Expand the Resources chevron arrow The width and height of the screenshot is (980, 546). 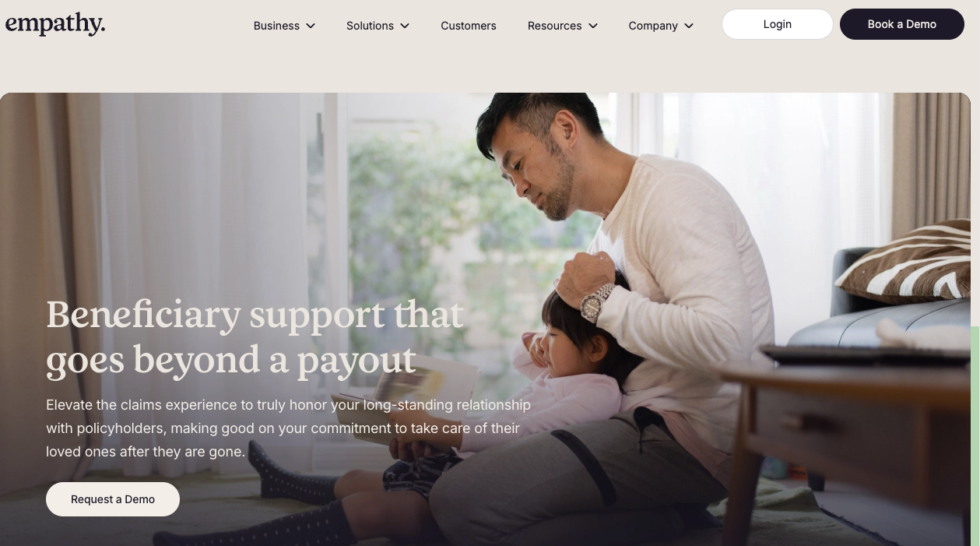(593, 26)
